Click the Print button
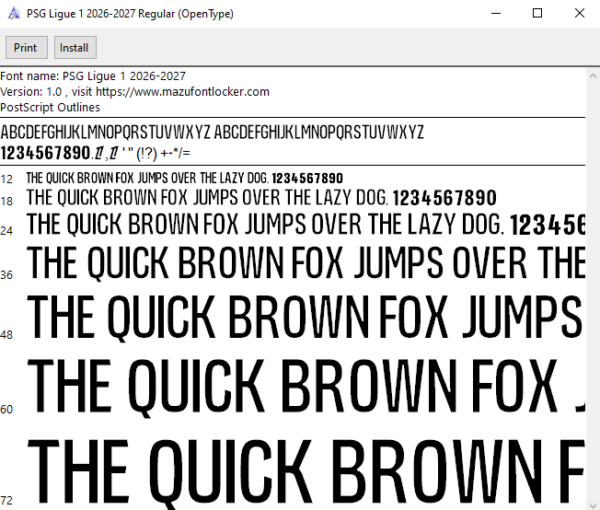This screenshot has width=600, height=510. coord(26,48)
